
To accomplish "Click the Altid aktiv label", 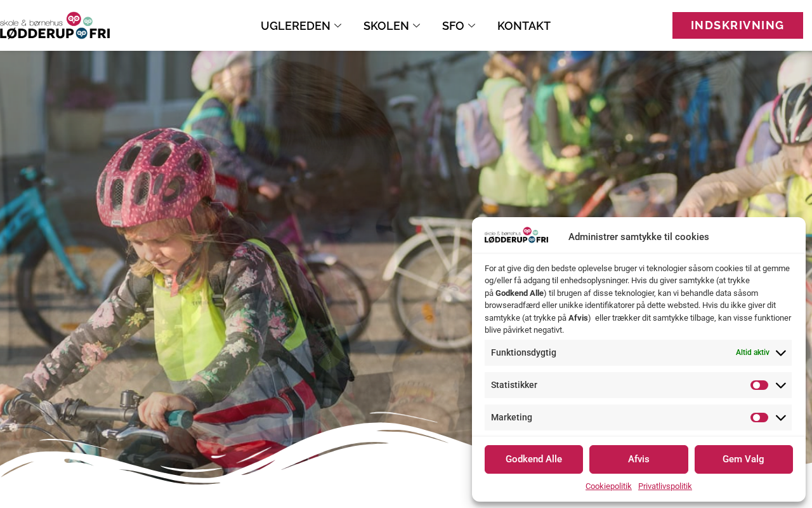I will 752,353.
